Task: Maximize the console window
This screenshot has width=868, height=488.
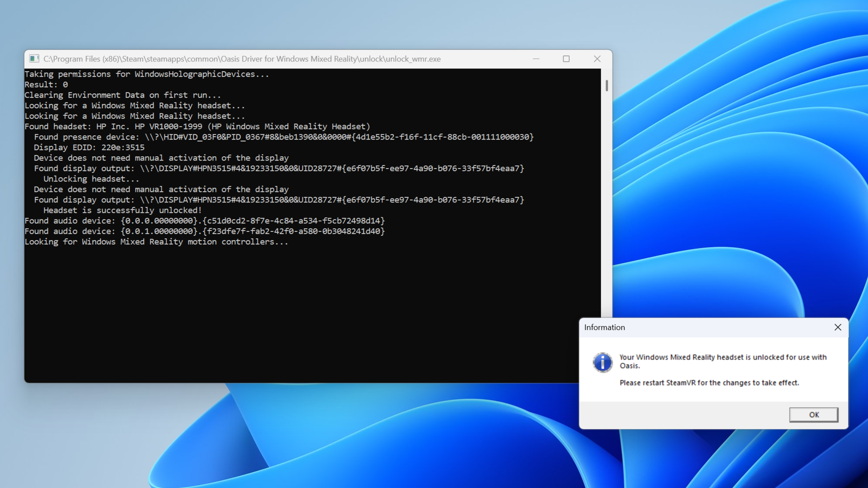Action: click(x=566, y=58)
